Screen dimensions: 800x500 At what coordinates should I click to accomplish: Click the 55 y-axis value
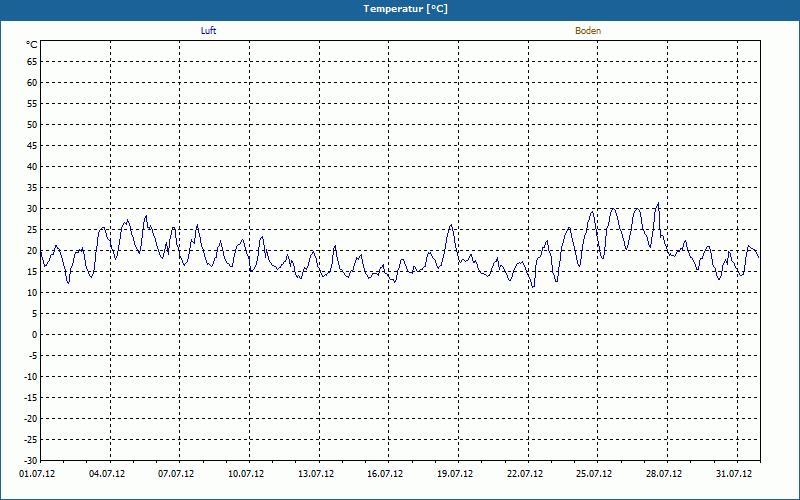[32, 104]
